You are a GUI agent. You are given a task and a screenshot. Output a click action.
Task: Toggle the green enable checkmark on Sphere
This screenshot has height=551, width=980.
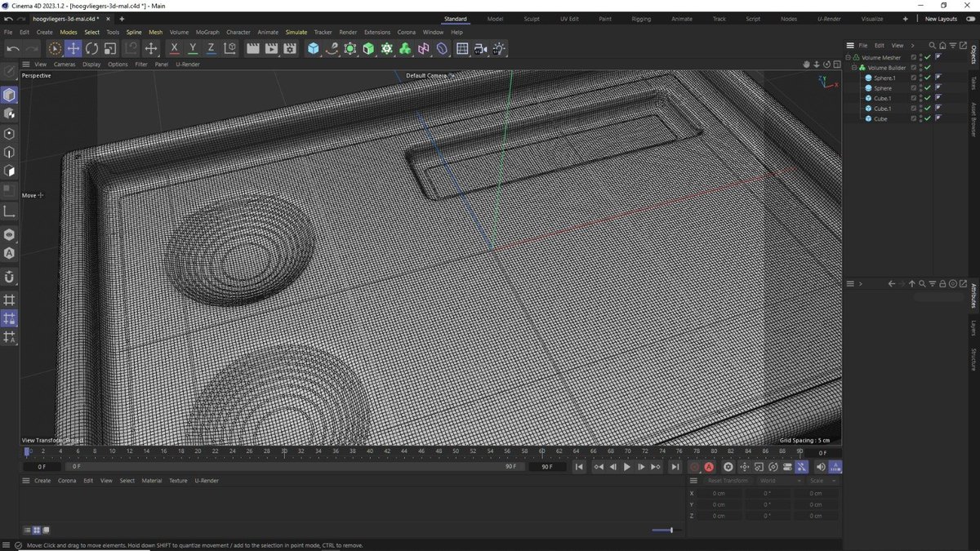click(927, 87)
